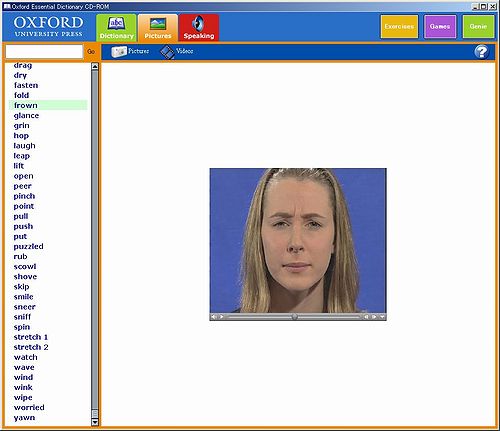Viewport: 500px width, 431px height.
Task: Select the word 'scowl' in list
Action: coord(25,267)
